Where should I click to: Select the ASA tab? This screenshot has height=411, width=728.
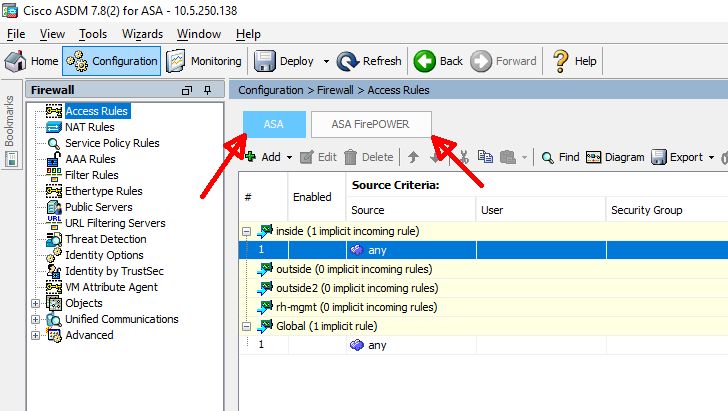tap(274, 124)
